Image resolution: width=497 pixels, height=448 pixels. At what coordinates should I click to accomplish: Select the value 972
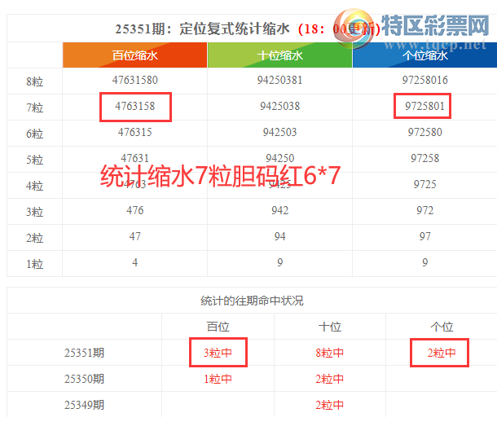pyautogui.click(x=424, y=209)
